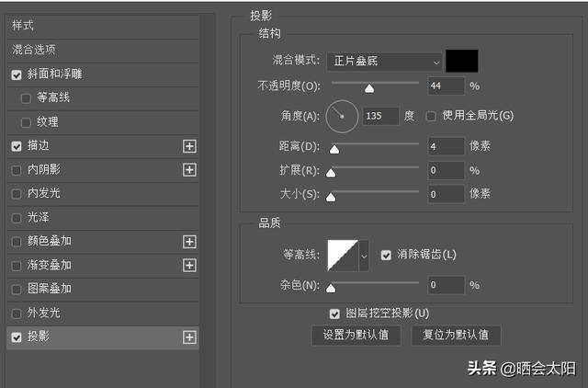The image size is (588, 388).
Task: Select 混合选项 in the left list
Action: coord(102,50)
